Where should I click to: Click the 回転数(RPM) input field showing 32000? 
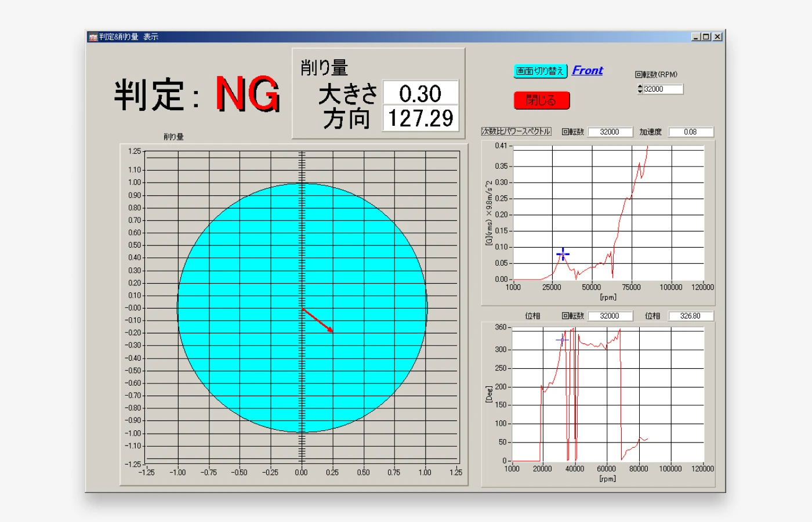(x=662, y=89)
